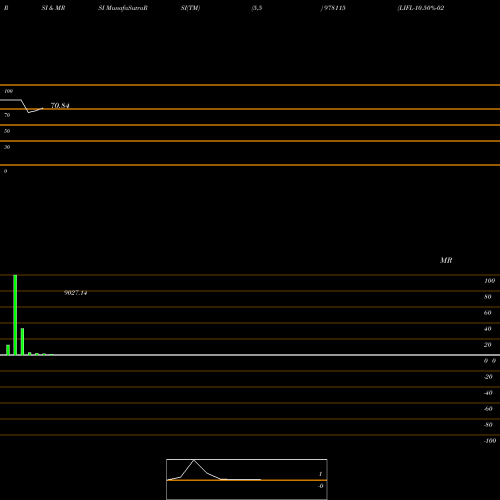
Task: Click RSI chart axis label 70
Action: (x=7, y=115)
